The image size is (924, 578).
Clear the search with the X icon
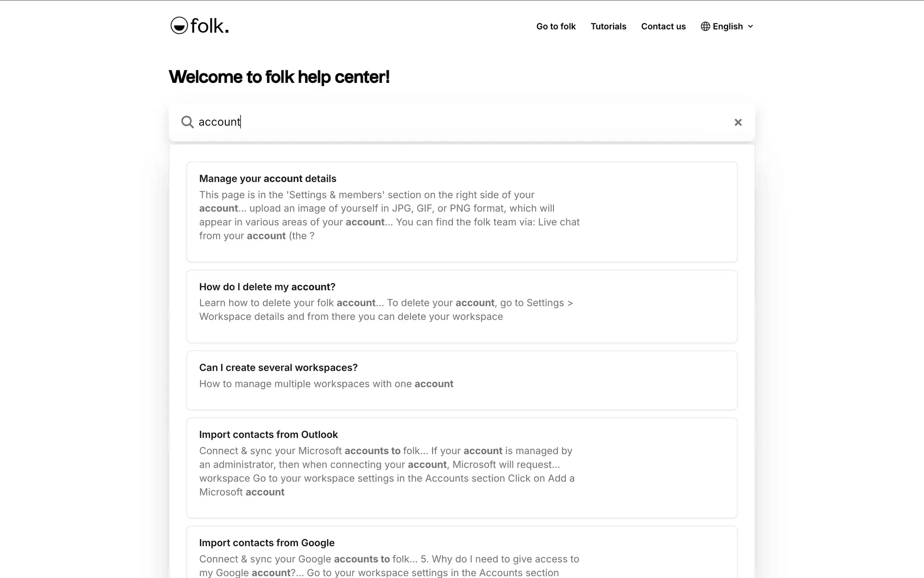[x=738, y=122]
